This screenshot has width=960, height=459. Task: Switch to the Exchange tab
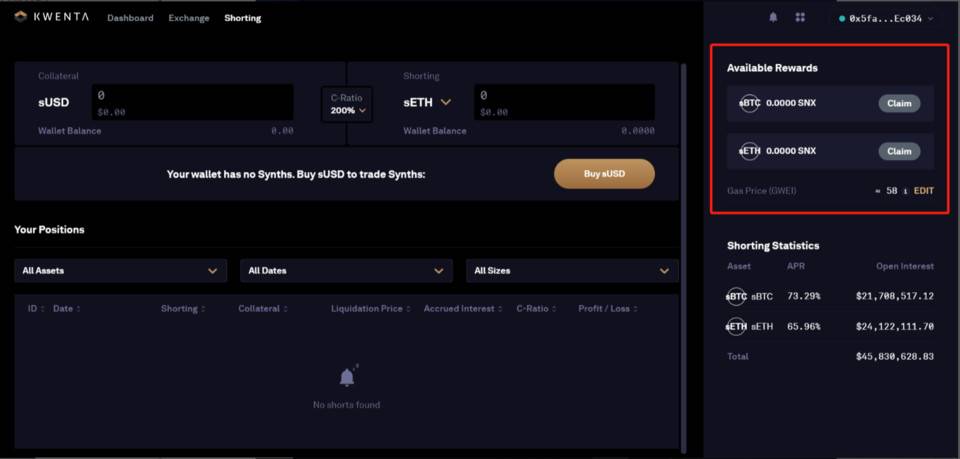coord(189,18)
